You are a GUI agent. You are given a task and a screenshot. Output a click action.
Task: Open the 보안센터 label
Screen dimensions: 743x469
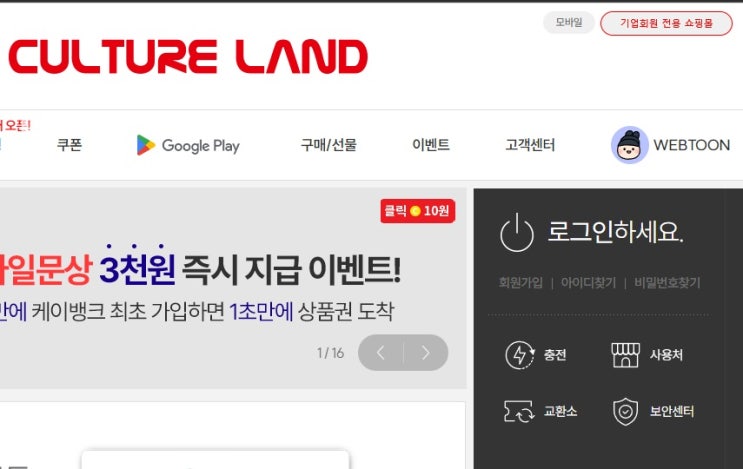click(x=672, y=411)
